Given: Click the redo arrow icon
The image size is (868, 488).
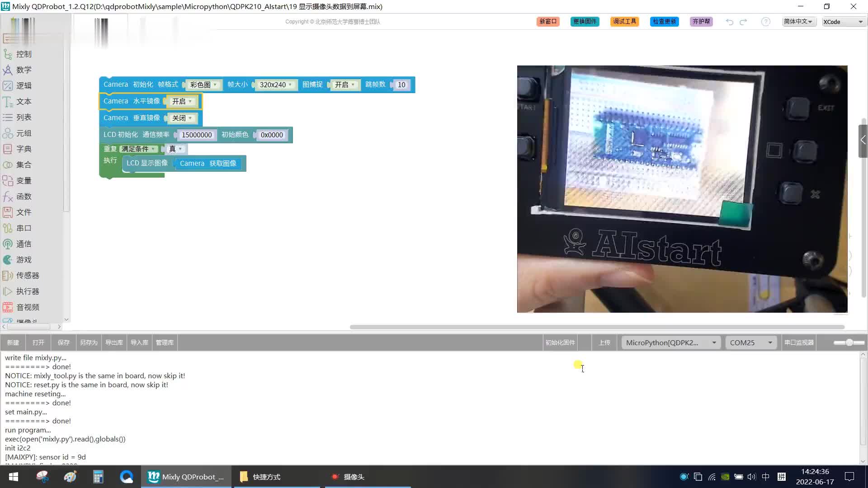Looking at the screenshot, I should coord(744,22).
